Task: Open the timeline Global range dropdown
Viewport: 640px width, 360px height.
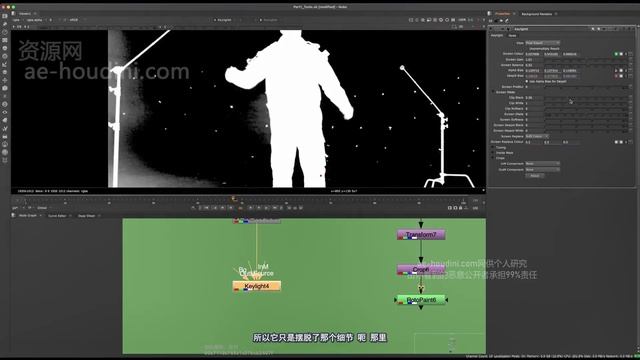Action: tap(43, 208)
